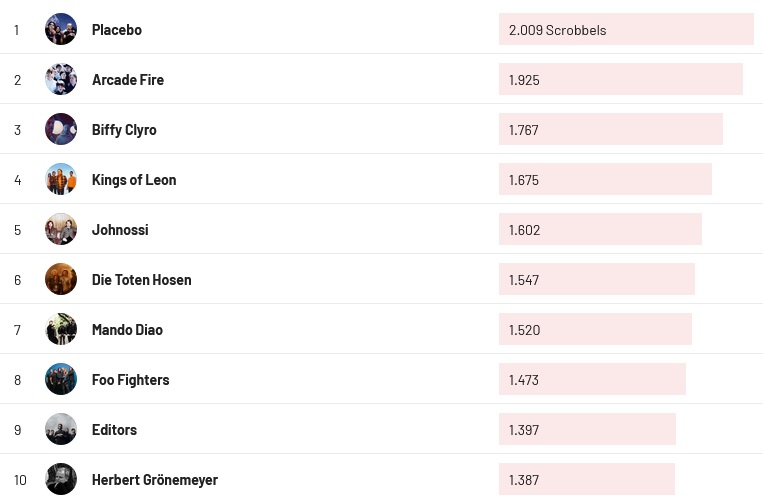Select Kings of Leon's avatar picture
The height and width of the screenshot is (501, 763).
(61, 179)
